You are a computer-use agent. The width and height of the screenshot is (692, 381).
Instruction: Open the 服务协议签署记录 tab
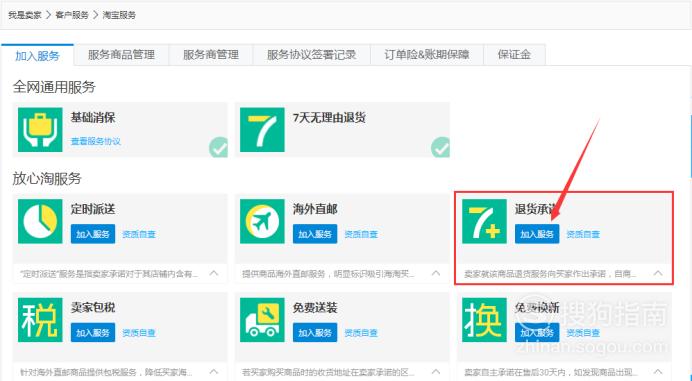(312, 55)
